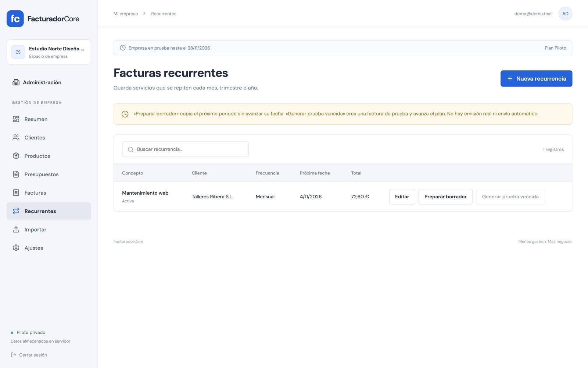
Task: Click the search magnifier icon
Action: tap(130, 149)
